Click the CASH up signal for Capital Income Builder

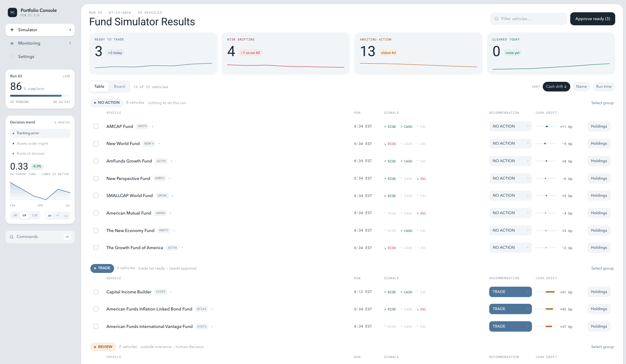pyautogui.click(x=406, y=292)
